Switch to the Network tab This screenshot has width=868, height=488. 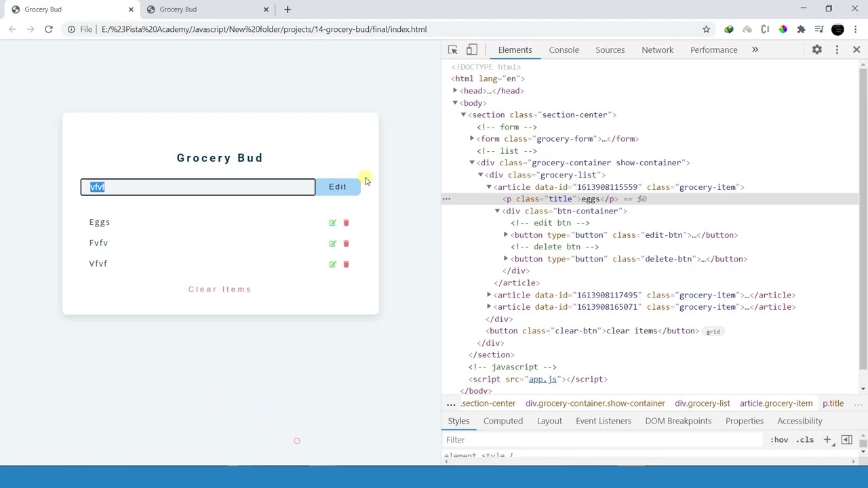658,49
